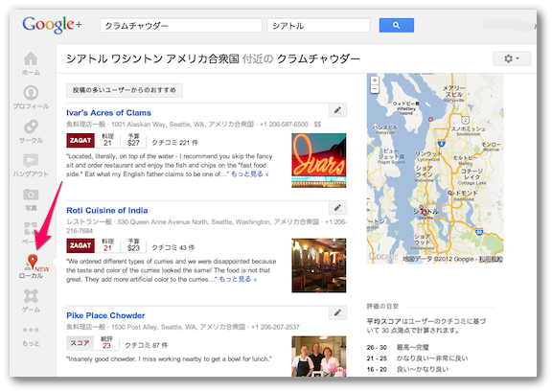Click the 26 - 30 最高〜完璧 rating guide row
The image size is (552, 392).
[x=398, y=347]
